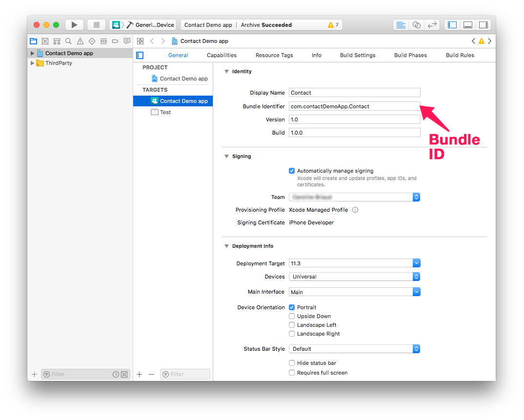Show the Symbol navigator
The height and width of the screenshot is (420, 524).
[x=57, y=41]
